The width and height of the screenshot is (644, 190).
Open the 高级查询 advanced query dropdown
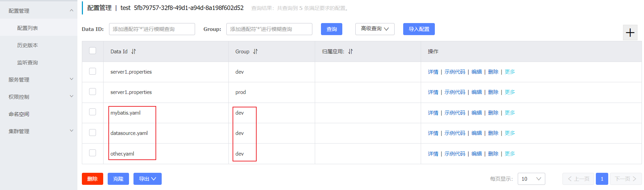pos(375,29)
